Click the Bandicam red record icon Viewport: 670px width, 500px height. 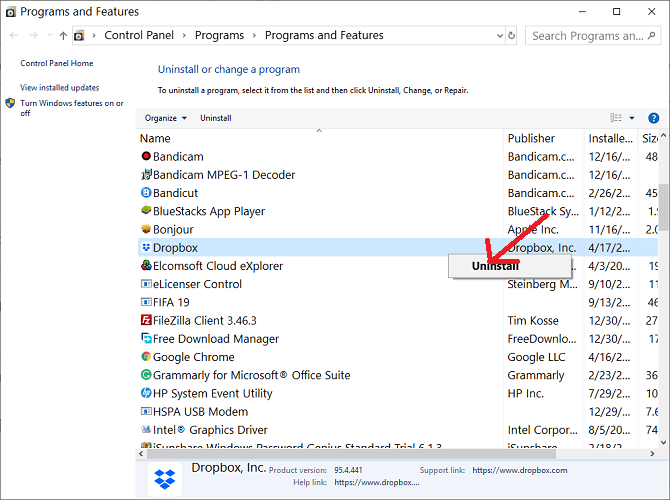[146, 156]
